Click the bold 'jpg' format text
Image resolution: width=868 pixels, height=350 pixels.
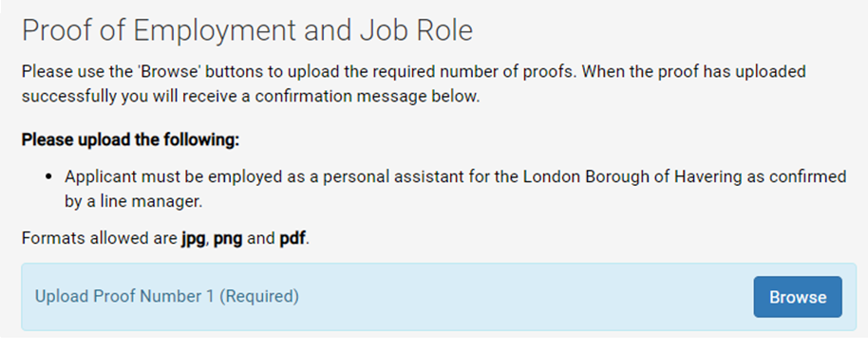[x=193, y=239]
